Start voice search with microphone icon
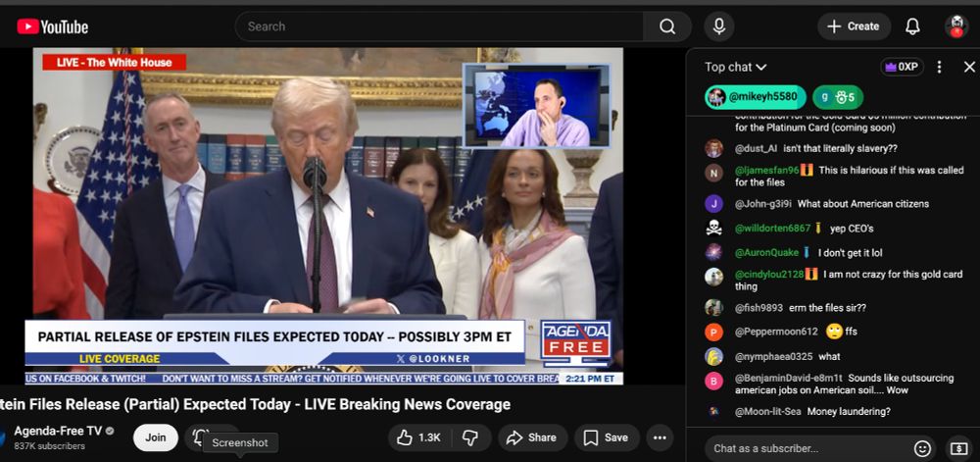Image resolution: width=980 pixels, height=462 pixels. pos(718,26)
